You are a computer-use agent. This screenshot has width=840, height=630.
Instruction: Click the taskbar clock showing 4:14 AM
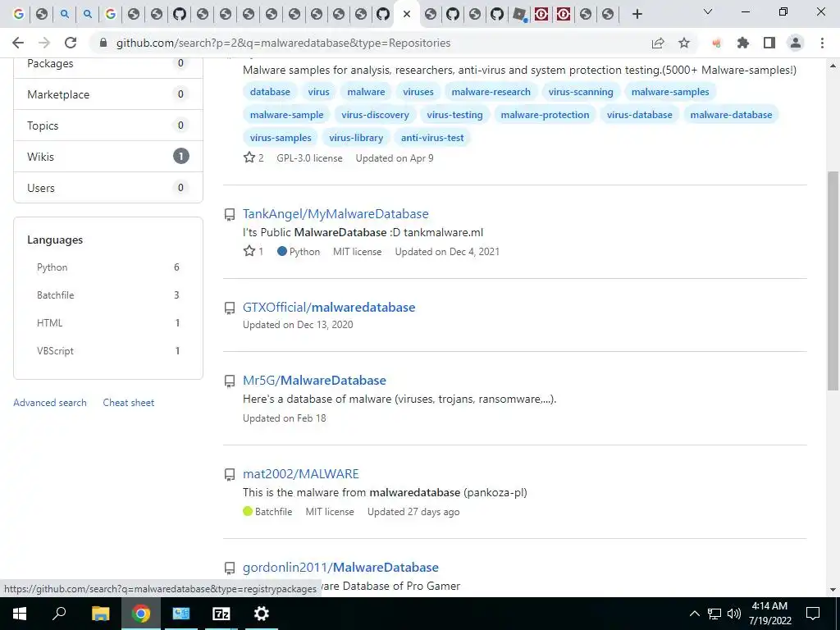(x=769, y=614)
